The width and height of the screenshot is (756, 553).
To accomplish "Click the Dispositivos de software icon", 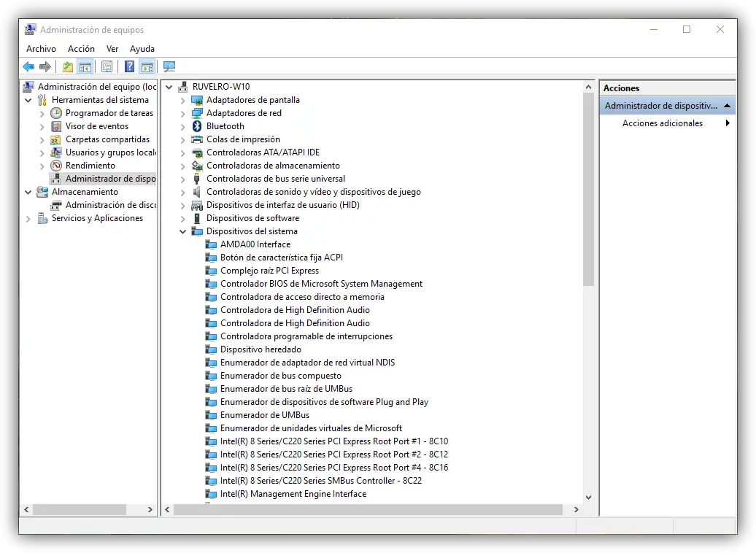I will point(197,218).
